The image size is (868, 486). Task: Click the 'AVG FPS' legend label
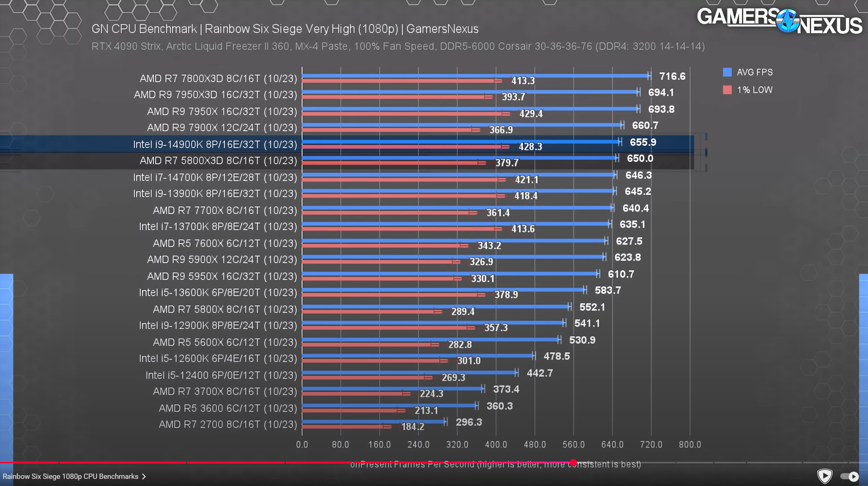click(x=755, y=72)
